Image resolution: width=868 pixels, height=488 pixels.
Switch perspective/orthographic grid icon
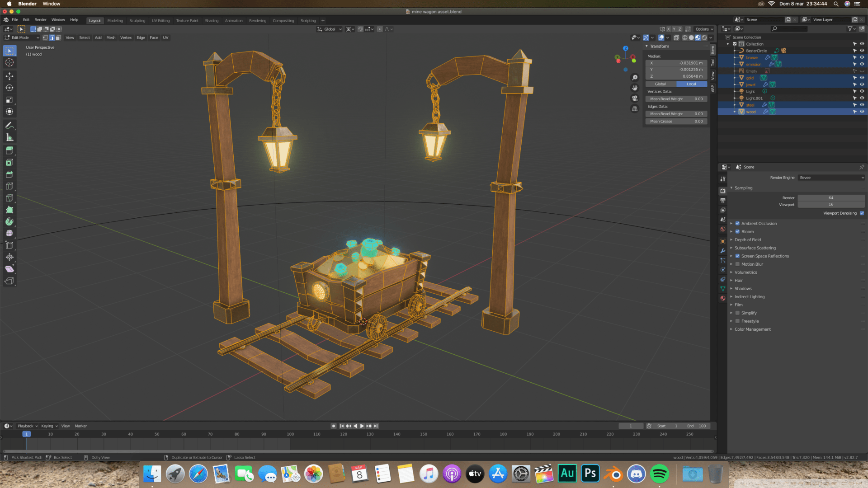635,109
